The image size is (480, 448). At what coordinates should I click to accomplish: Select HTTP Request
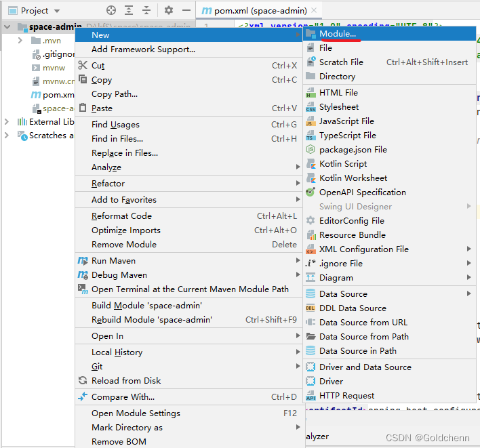tap(389, 396)
